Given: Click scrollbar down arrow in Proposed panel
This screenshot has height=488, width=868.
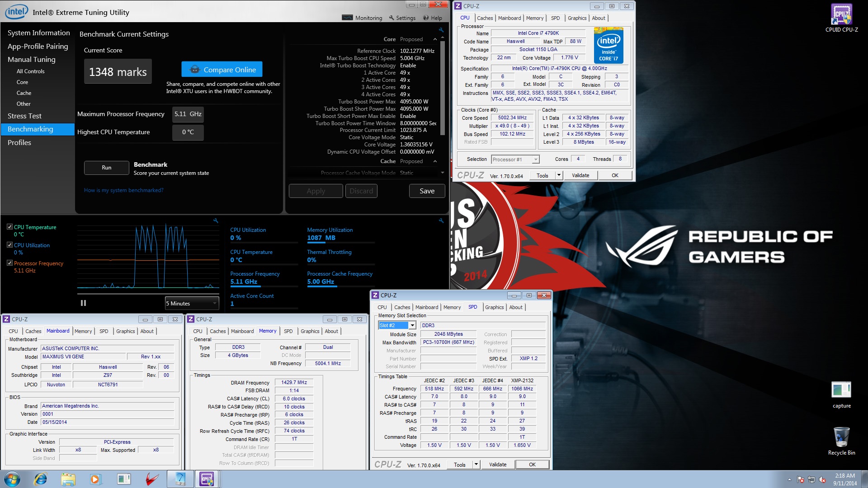Looking at the screenshot, I should [442, 173].
